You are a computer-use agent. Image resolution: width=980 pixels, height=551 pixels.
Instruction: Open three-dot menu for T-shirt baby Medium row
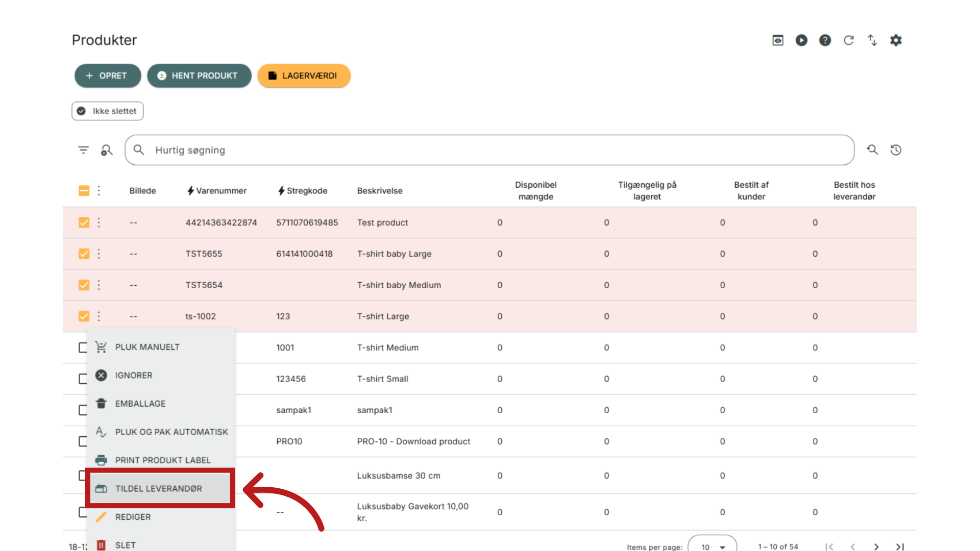pyautogui.click(x=99, y=285)
